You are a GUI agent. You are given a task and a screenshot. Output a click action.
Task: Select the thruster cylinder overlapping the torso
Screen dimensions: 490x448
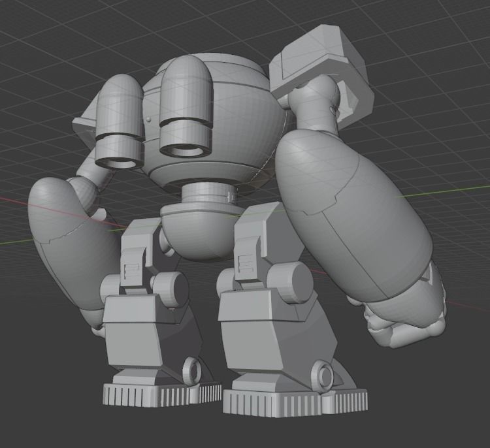(187, 108)
